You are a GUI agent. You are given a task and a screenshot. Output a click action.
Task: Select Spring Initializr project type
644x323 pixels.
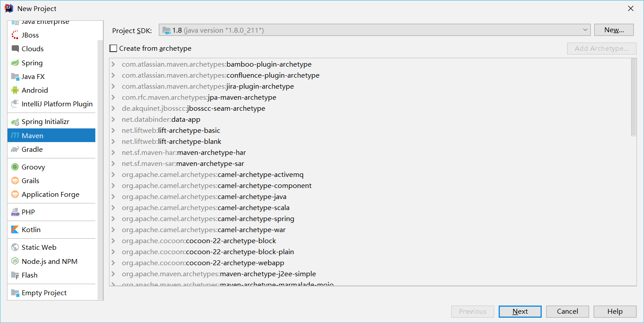click(51, 122)
